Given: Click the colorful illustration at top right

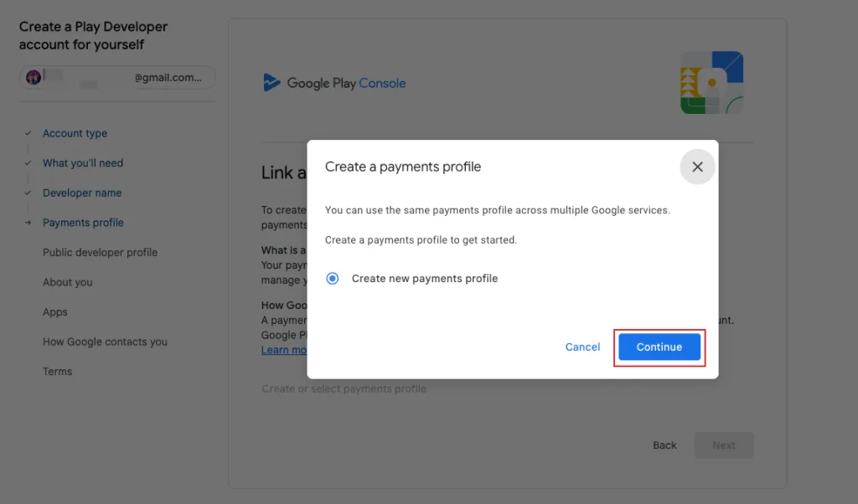Looking at the screenshot, I should 711,83.
